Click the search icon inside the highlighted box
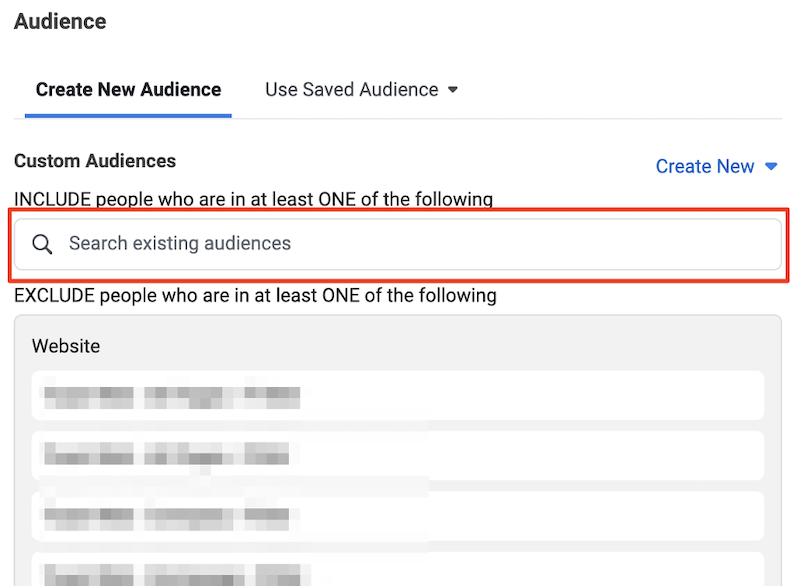The image size is (800, 586). [42, 243]
